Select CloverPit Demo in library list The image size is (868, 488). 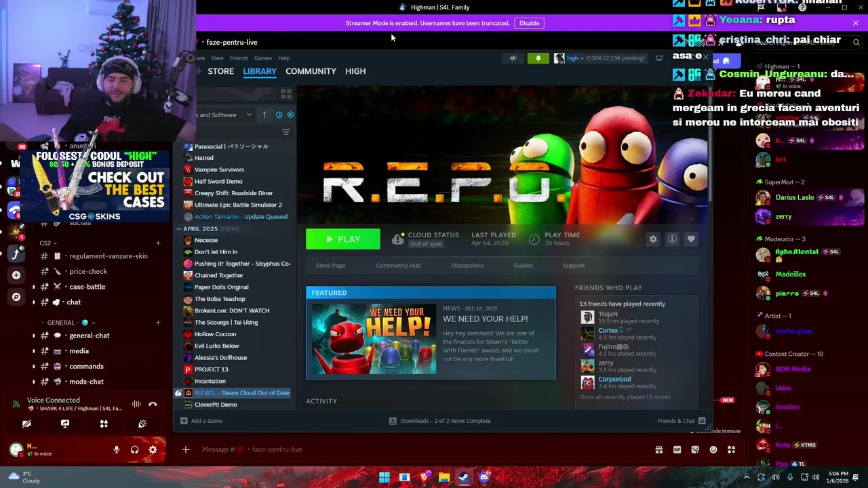[216, 405]
